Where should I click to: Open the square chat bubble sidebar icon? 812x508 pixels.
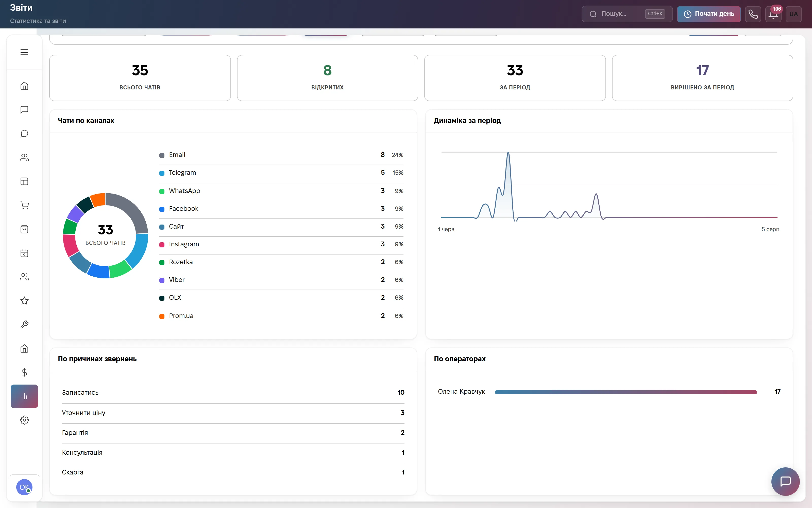[x=24, y=110]
